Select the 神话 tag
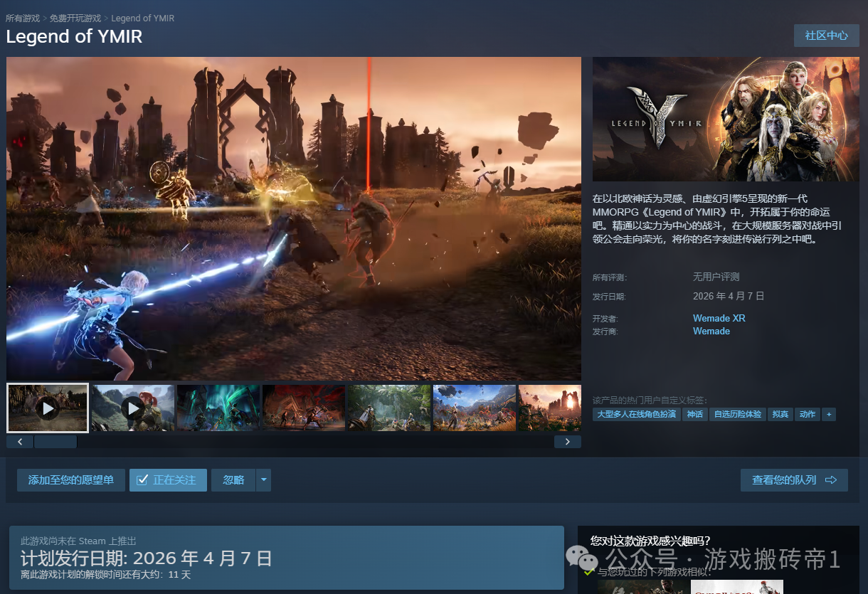 pyautogui.click(x=694, y=414)
